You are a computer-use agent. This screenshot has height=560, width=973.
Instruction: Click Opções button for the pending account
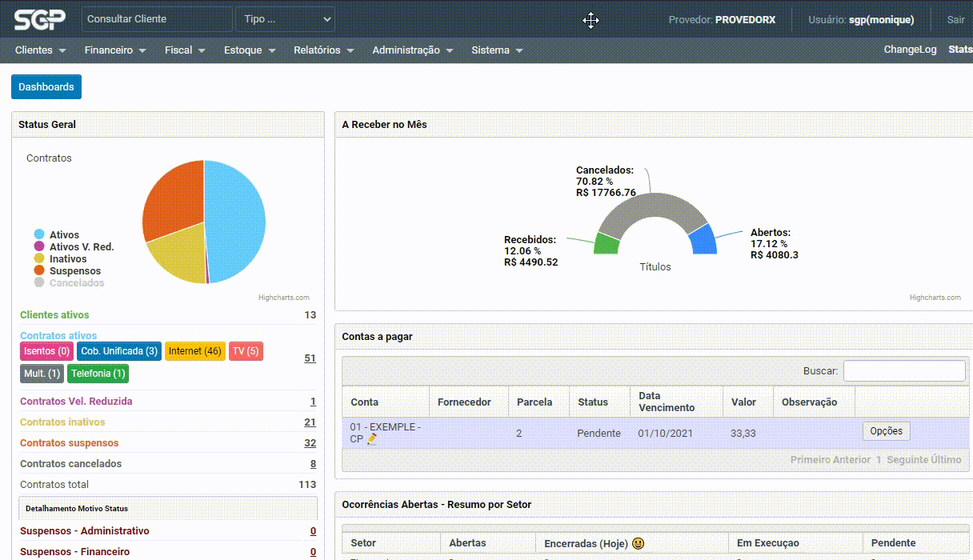886,431
